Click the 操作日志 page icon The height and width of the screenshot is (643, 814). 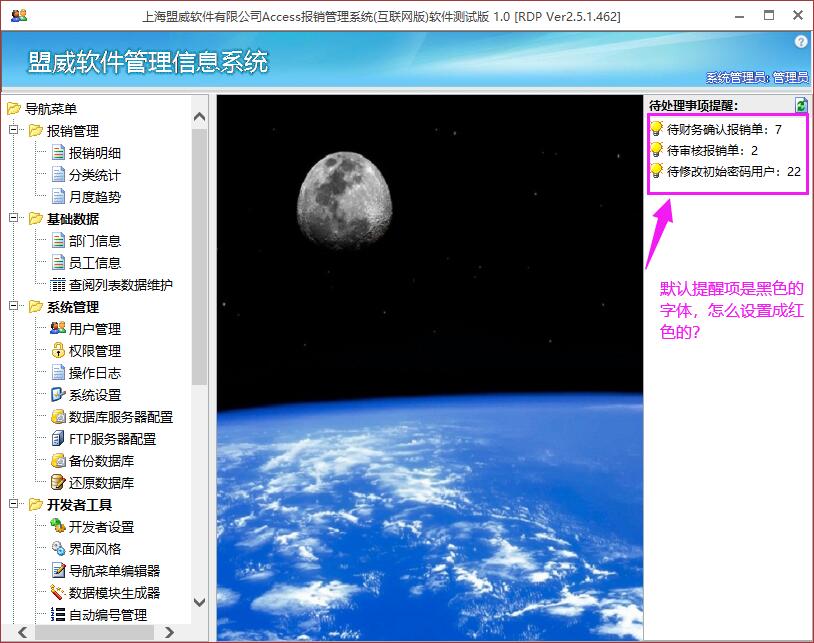coord(58,372)
